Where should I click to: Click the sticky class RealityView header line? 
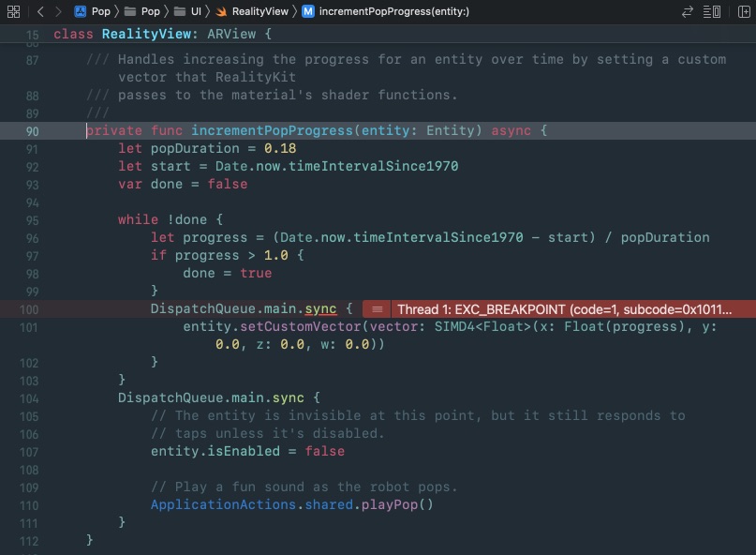pyautogui.click(x=161, y=34)
